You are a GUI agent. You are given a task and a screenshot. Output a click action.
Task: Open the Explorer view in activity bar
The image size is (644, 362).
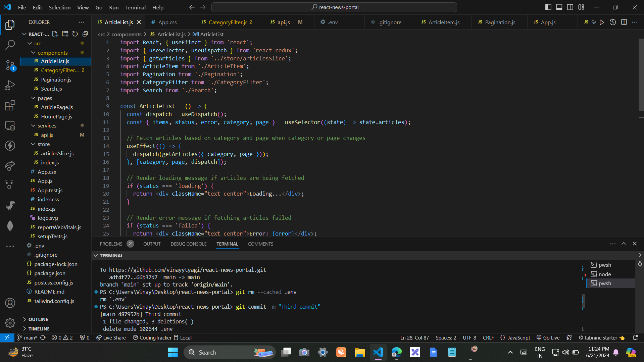pyautogui.click(x=10, y=24)
